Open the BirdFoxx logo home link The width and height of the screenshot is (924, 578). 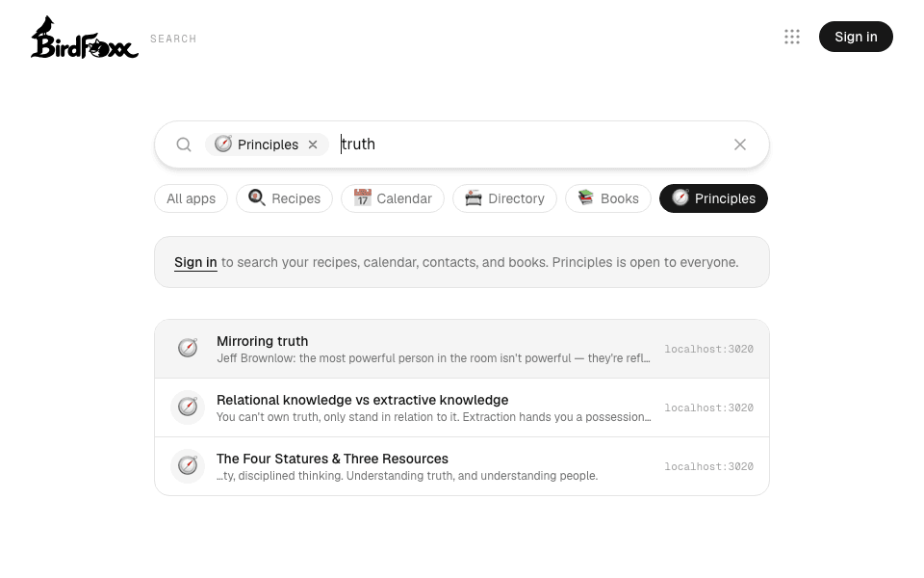pos(85,38)
